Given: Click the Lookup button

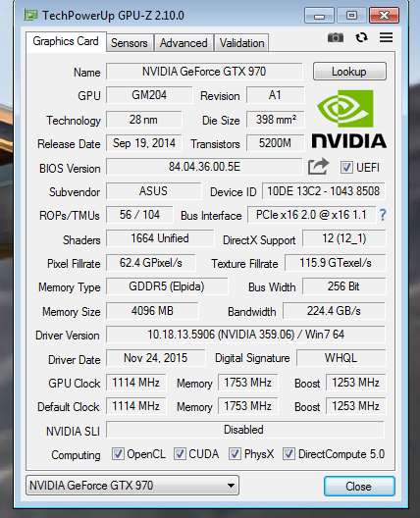Looking at the screenshot, I should [349, 72].
